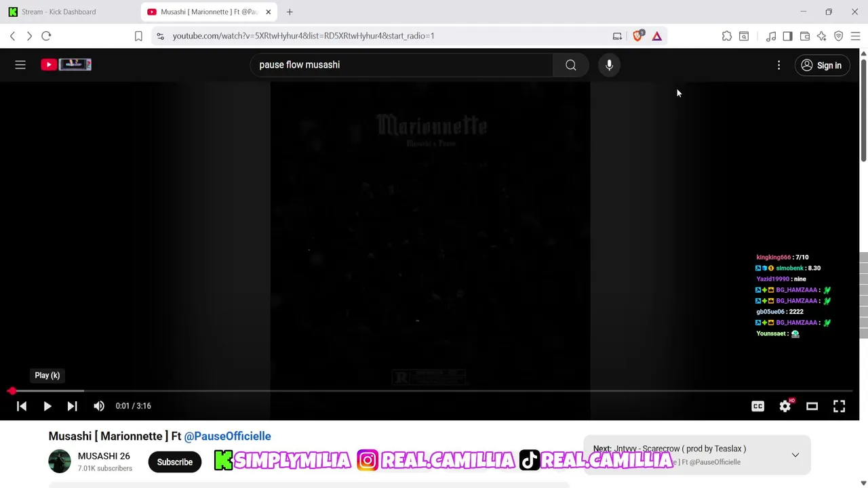Image resolution: width=868 pixels, height=488 pixels.
Task: Click the search magnifier button
Action: tap(571, 65)
